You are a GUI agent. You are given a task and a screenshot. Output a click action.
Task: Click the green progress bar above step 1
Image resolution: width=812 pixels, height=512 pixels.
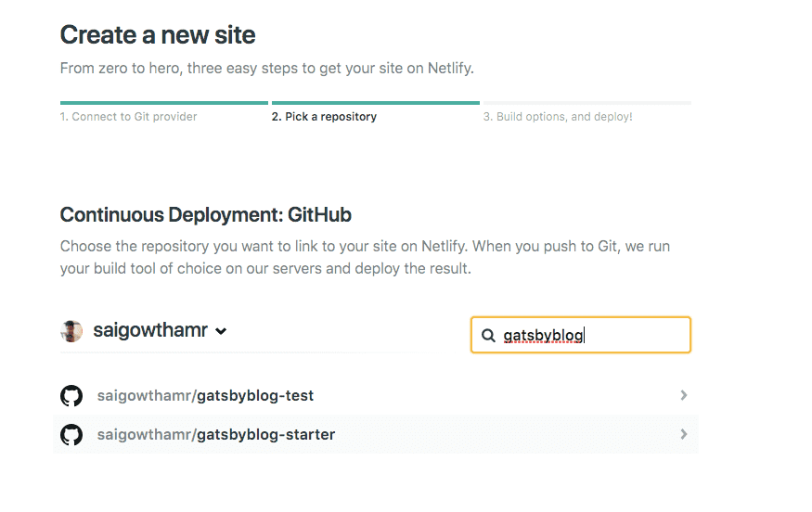pyautogui.click(x=164, y=103)
